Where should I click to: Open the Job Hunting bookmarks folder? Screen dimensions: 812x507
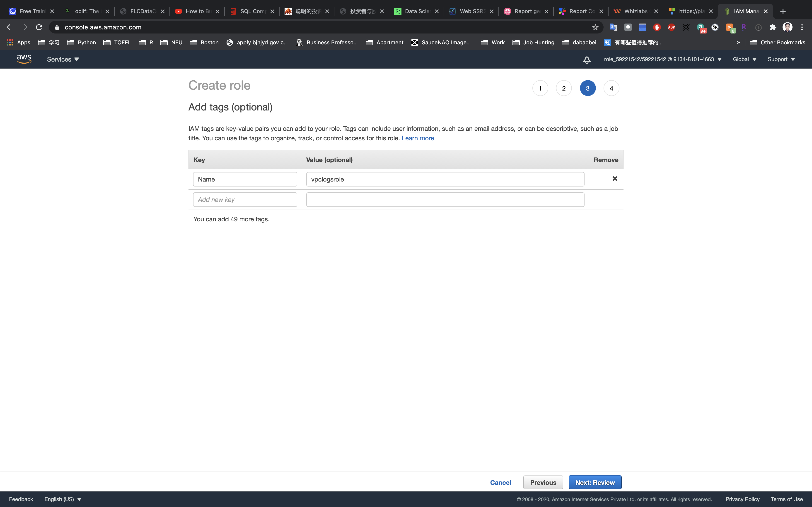tap(534, 42)
